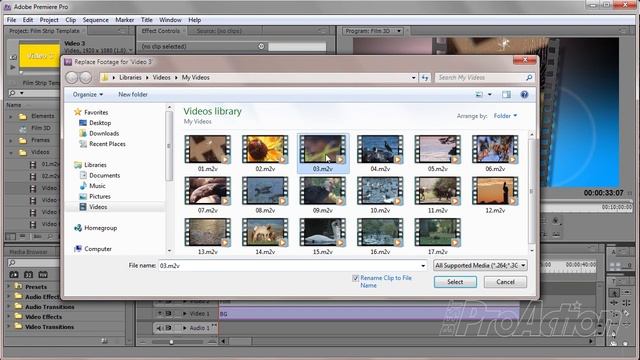Click Libraries in the address breadcrumb
This screenshot has height=360, width=640.
click(130, 78)
